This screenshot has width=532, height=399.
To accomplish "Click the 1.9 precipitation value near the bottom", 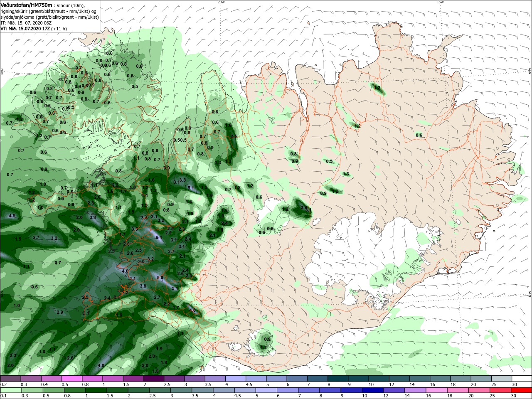I will (159, 349).
